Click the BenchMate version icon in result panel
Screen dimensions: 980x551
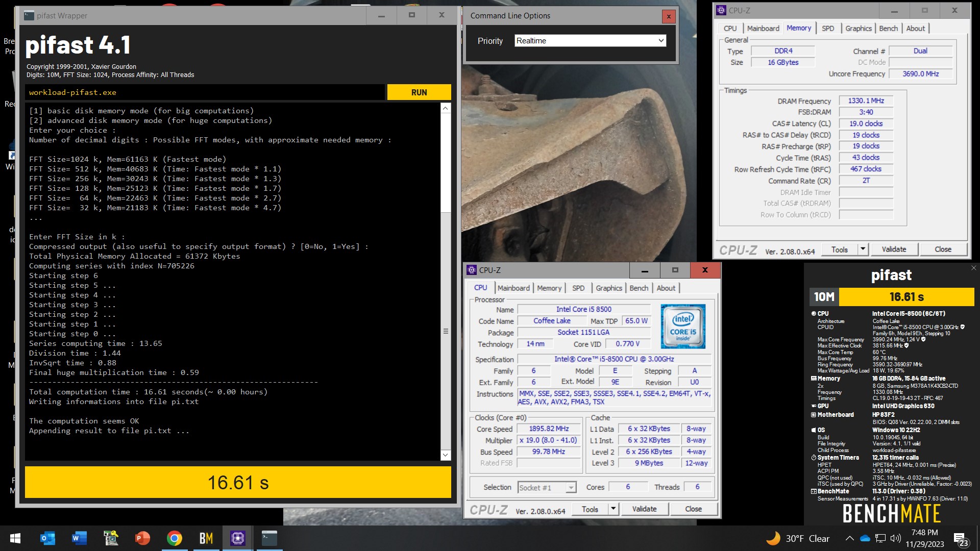point(814,491)
